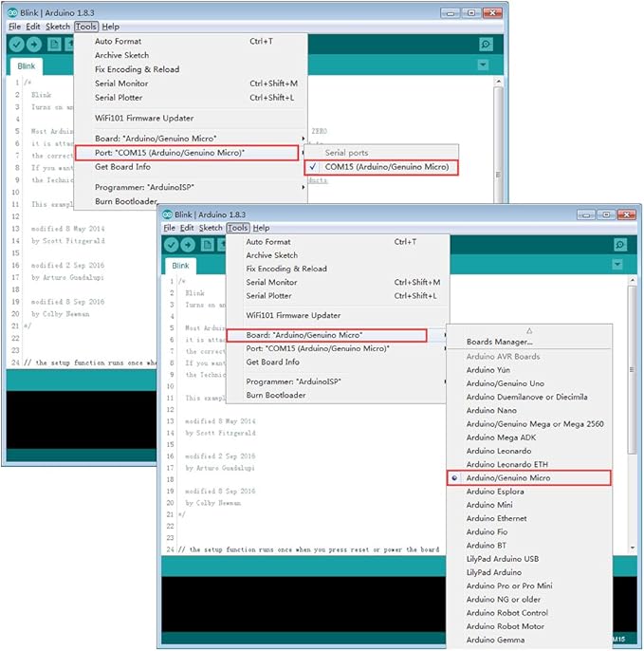Image resolution: width=644 pixels, height=651 pixels.
Task: Open Tools menu in front window
Action: coord(238,228)
